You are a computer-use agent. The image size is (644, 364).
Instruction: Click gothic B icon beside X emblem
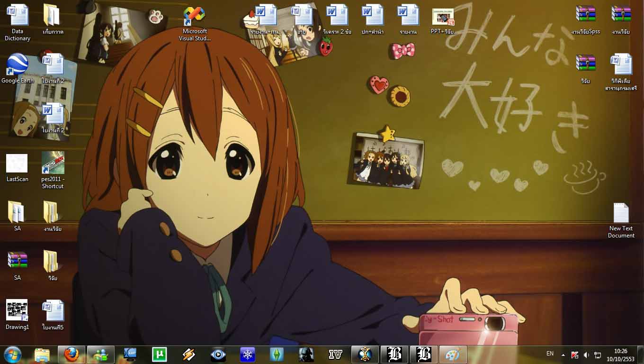(x=394, y=355)
